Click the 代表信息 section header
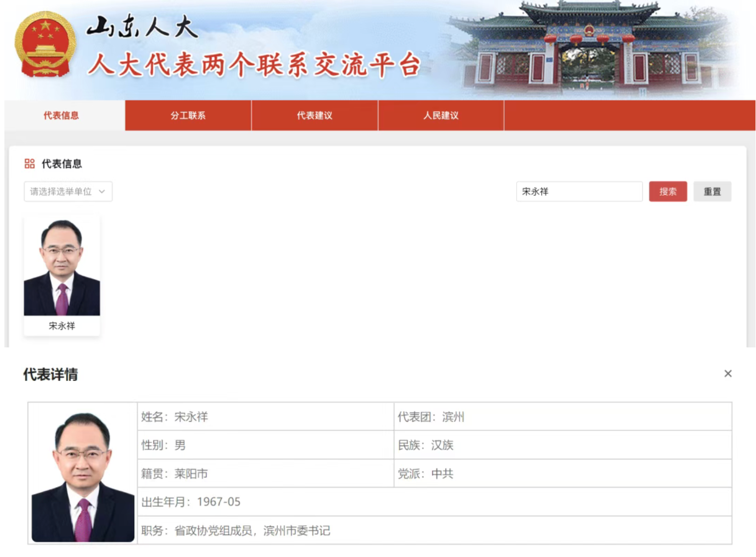Viewport: 756px width, 557px height. click(x=63, y=164)
